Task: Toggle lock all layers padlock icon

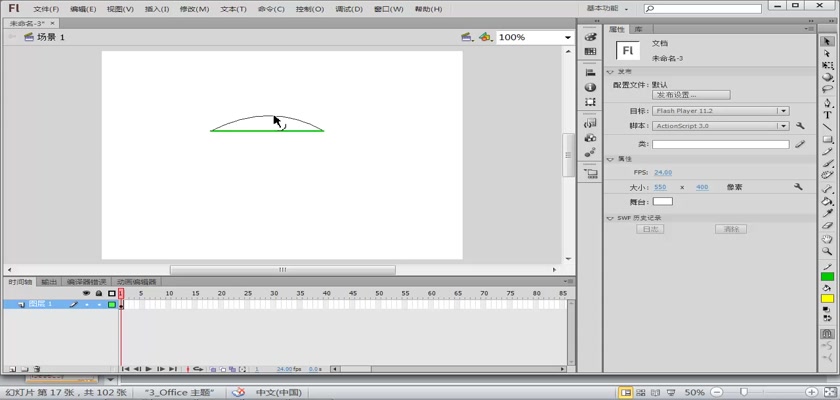Action: pos(99,293)
